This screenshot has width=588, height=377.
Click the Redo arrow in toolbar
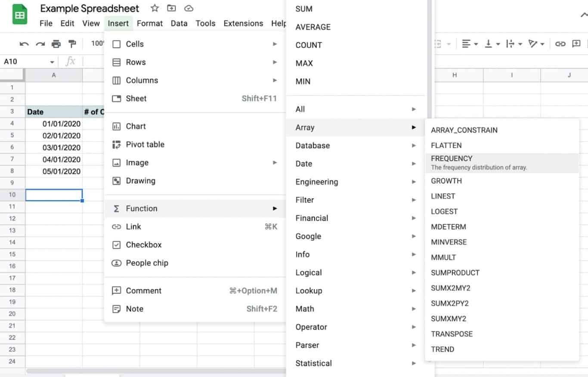click(40, 44)
